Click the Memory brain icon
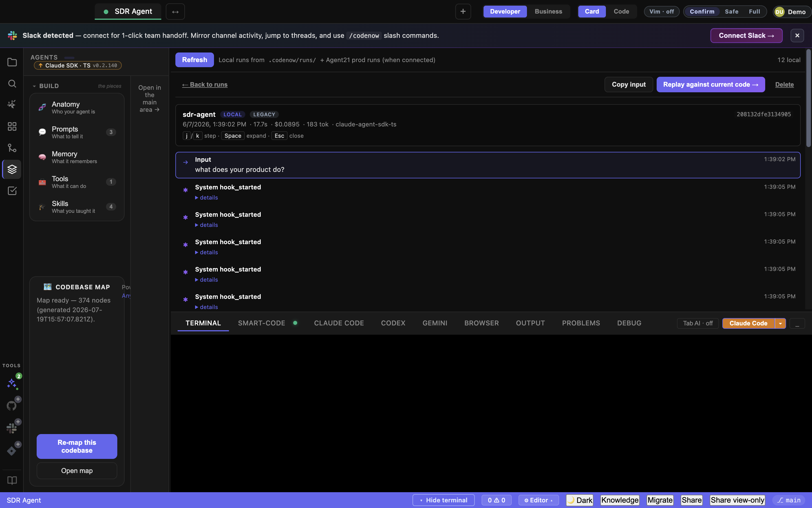The height and width of the screenshot is (508, 812). coord(42,157)
